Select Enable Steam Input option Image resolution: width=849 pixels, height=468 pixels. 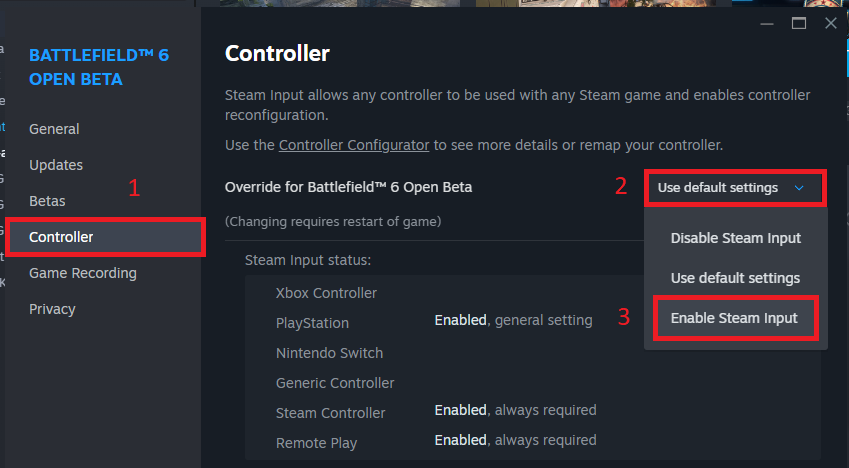pyautogui.click(x=735, y=318)
